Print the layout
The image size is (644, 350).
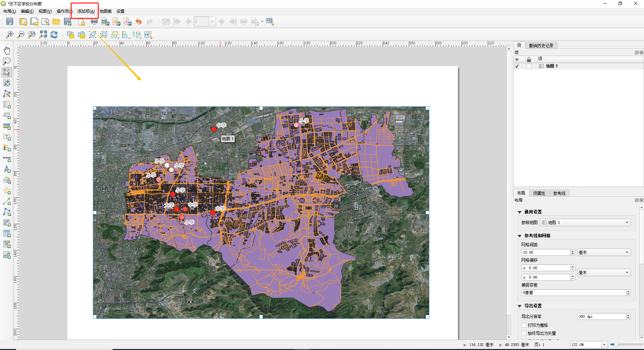click(x=94, y=22)
